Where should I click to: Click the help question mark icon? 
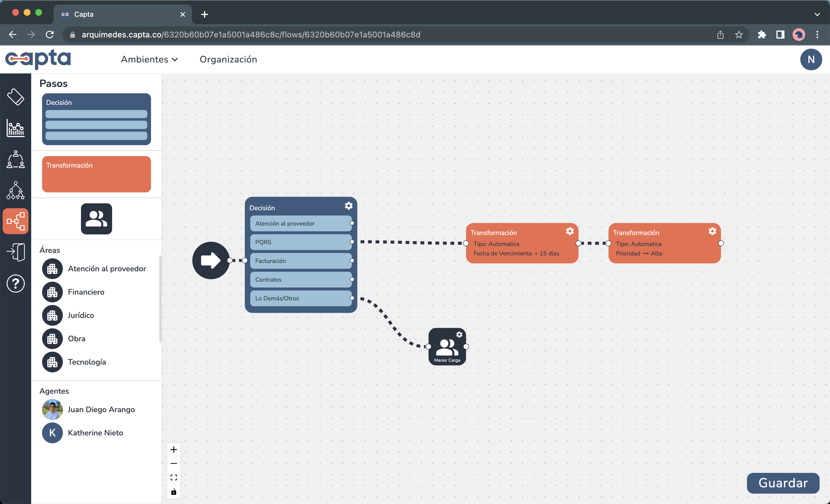click(x=16, y=283)
